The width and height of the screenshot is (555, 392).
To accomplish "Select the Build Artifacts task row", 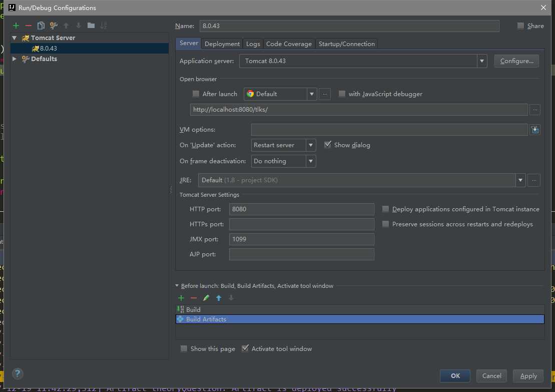I will click(x=360, y=319).
